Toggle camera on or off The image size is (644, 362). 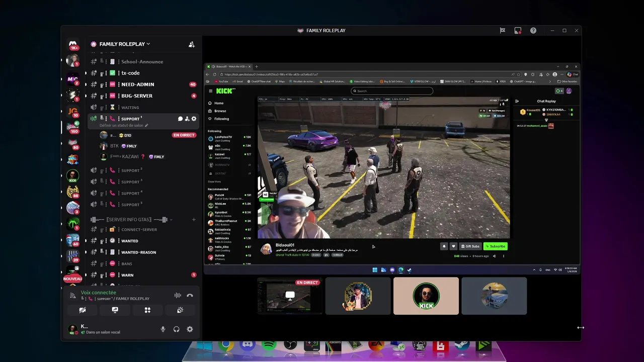click(x=83, y=310)
